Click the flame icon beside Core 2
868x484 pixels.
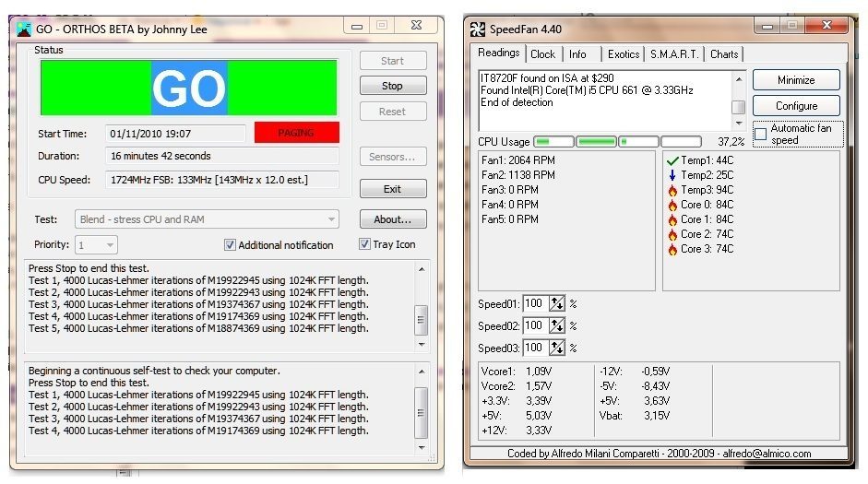pos(672,234)
